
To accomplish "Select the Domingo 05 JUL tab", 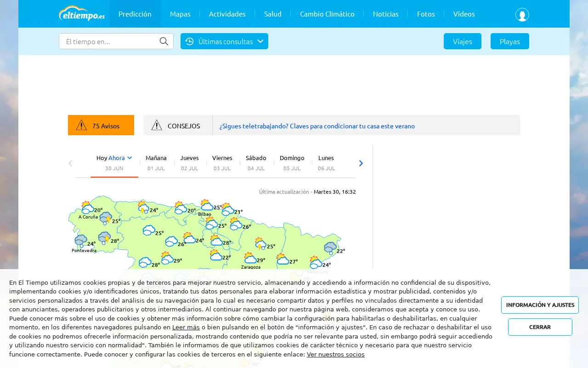I will point(292,163).
